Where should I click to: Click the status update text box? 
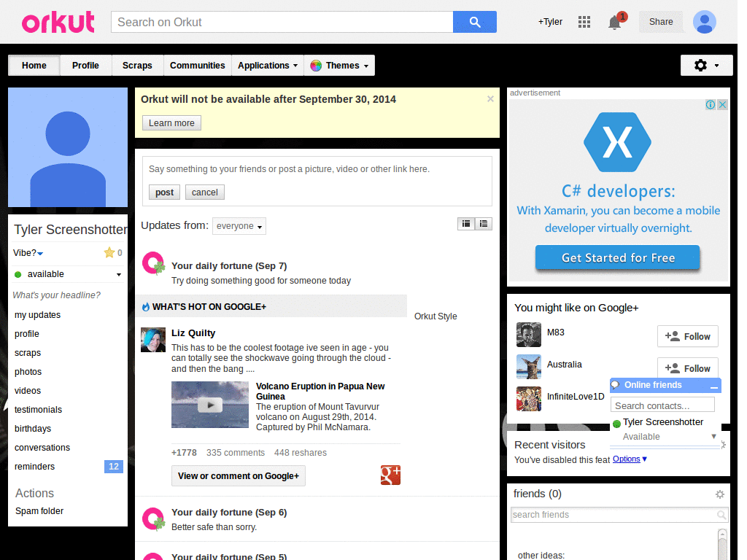pos(317,169)
